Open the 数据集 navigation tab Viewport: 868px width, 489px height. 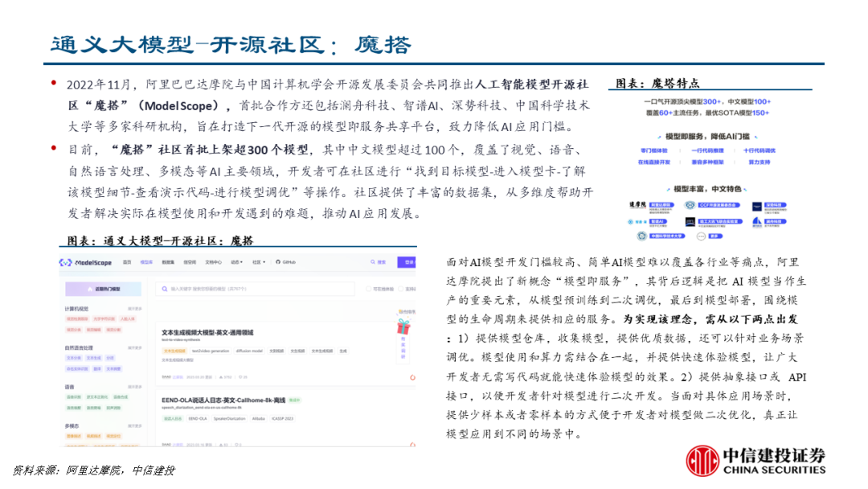168,262
